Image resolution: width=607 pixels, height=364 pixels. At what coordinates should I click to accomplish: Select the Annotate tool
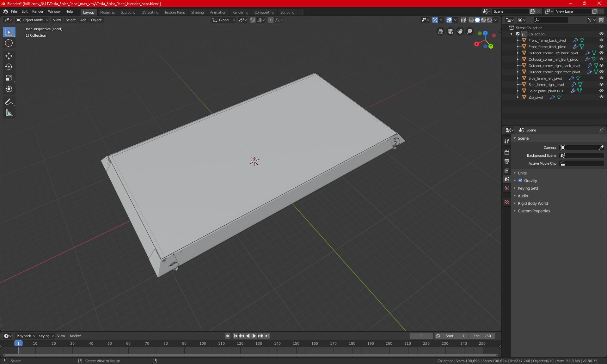[x=9, y=102]
